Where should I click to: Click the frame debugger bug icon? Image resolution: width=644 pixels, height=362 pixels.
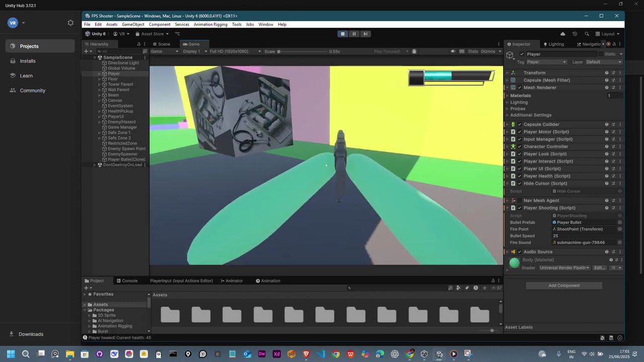[414, 51]
